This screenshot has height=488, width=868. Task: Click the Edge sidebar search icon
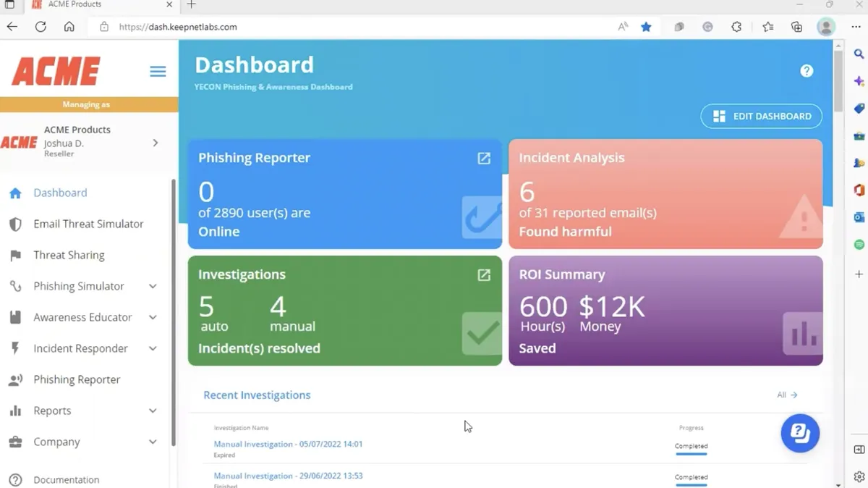(859, 54)
